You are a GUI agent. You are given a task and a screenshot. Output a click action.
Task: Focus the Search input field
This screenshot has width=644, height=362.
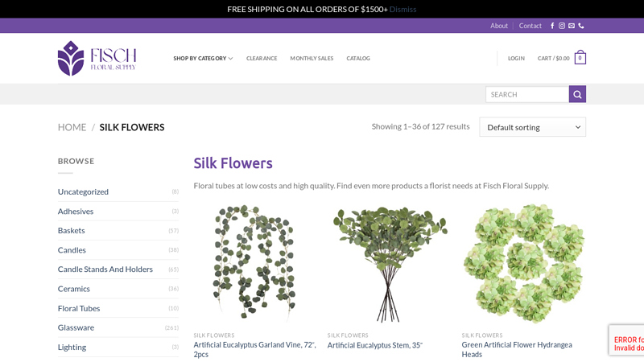point(527,94)
